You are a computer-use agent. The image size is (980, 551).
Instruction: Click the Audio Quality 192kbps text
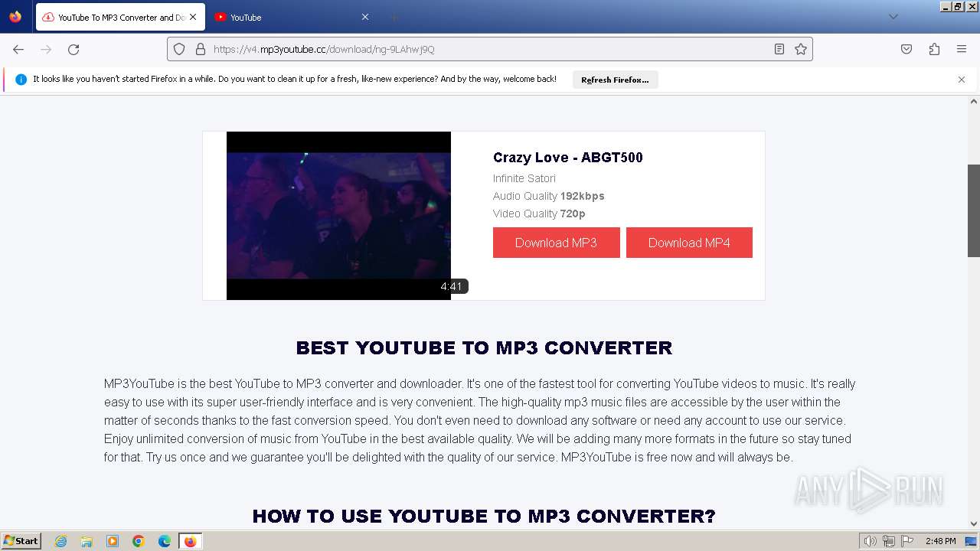point(549,196)
